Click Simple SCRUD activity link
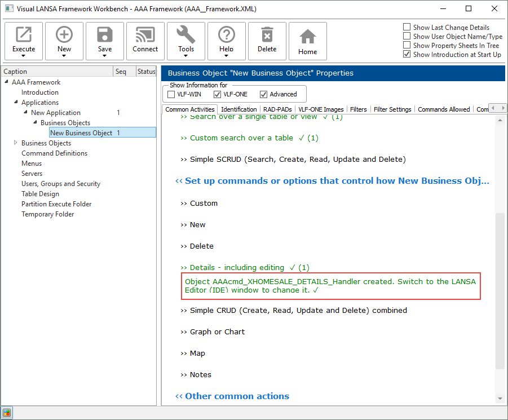This screenshot has height=420, width=508. (x=297, y=160)
